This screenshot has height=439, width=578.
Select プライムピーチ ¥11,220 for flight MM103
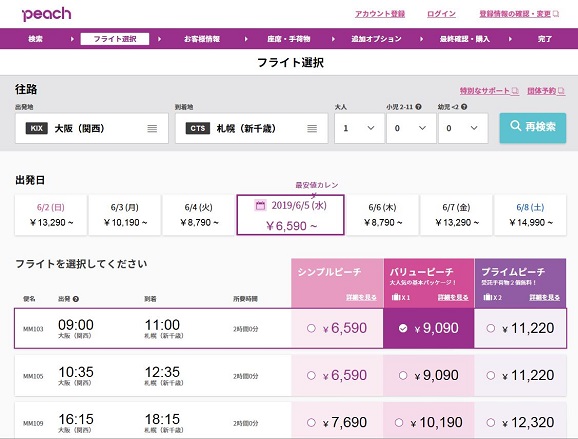(491, 328)
